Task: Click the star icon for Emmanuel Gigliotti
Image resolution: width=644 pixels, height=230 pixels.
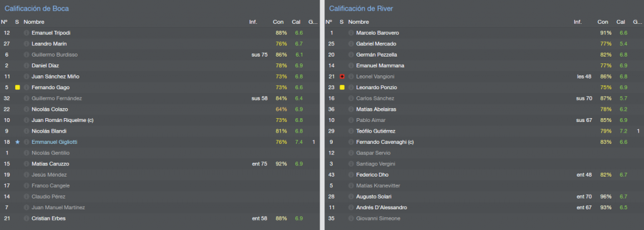Action: pos(17,142)
